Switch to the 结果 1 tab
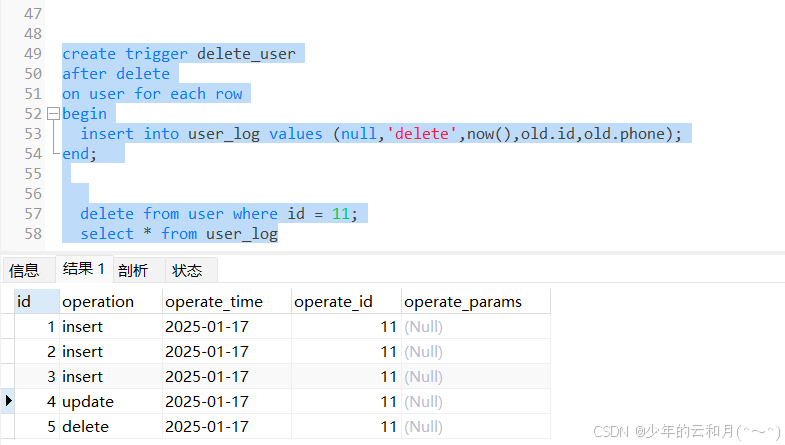This screenshot has height=445, width=785. (84, 269)
